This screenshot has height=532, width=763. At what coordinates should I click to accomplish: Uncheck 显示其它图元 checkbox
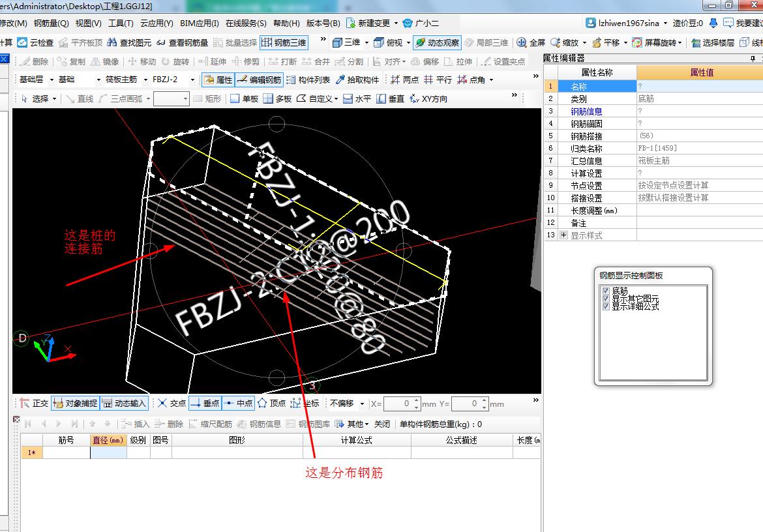tap(606, 299)
